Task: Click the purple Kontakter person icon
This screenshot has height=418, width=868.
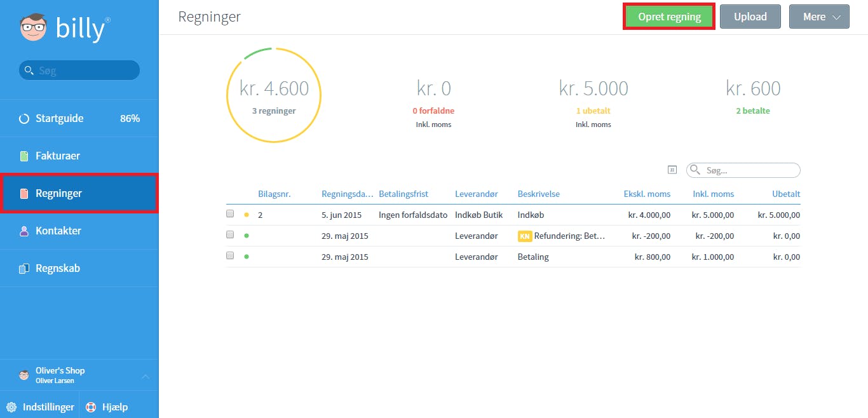Action: (24, 231)
